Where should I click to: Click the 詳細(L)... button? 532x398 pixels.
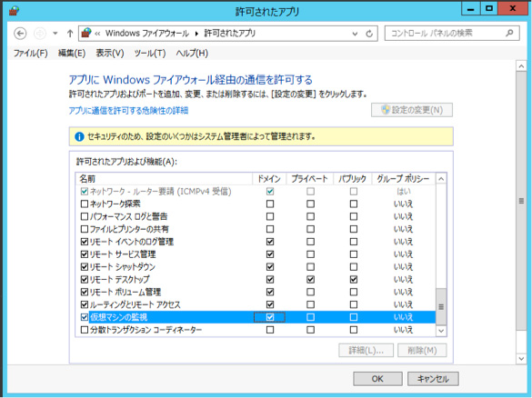366,350
